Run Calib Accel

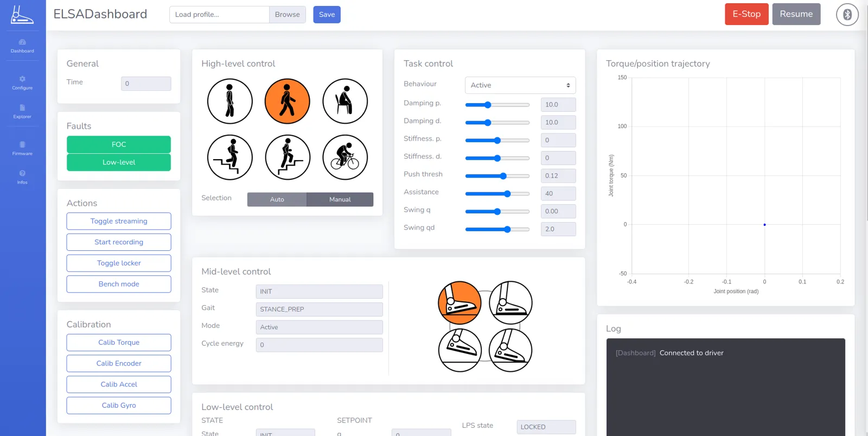point(119,384)
